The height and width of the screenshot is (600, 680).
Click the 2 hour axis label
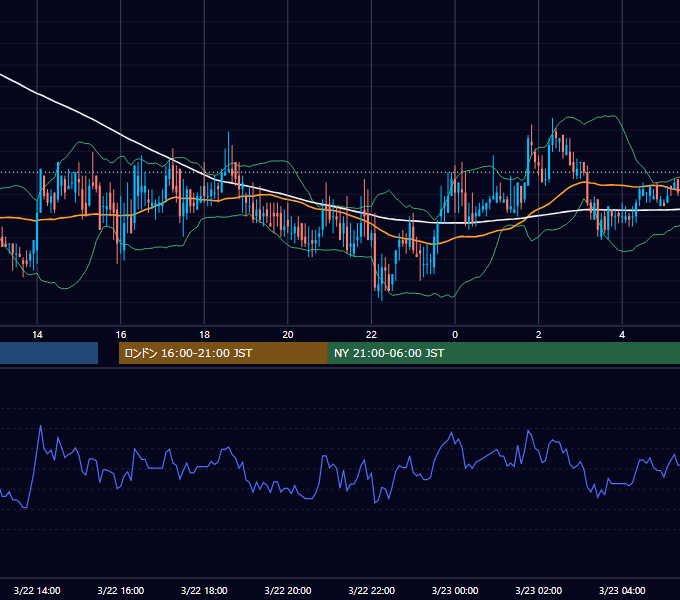(539, 335)
